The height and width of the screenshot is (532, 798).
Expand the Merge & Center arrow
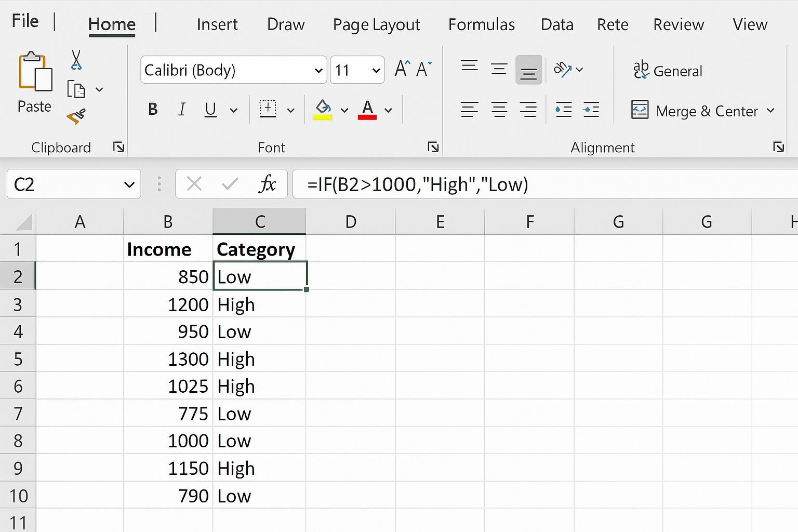pyautogui.click(x=770, y=111)
